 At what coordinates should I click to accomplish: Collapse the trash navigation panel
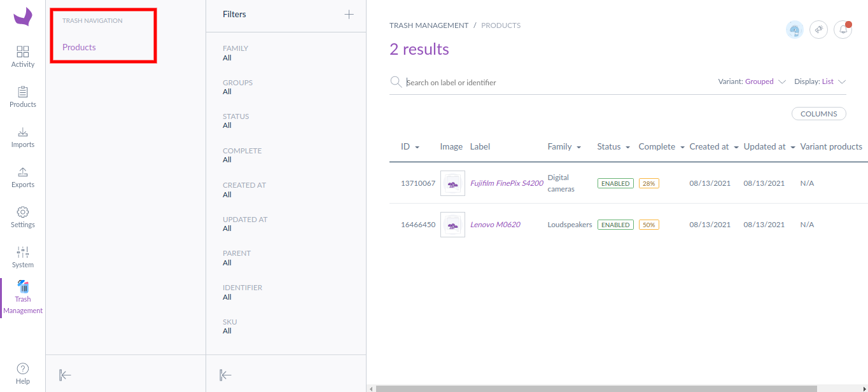pos(65,375)
